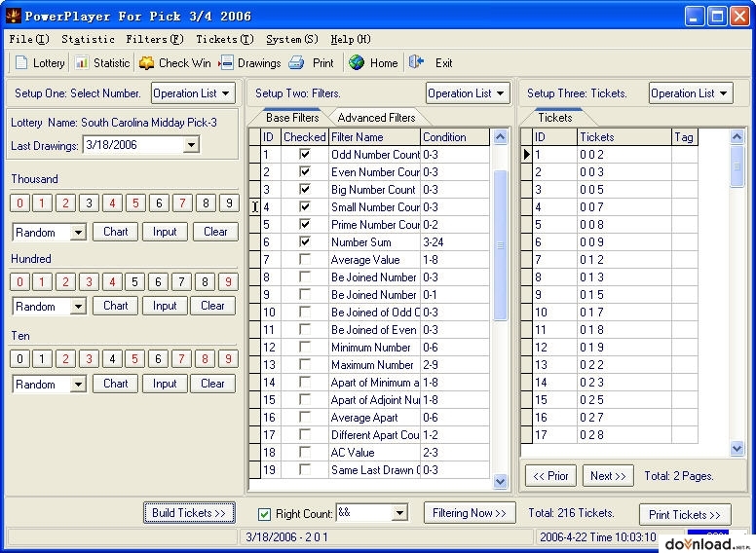Click the tickets list scrollbar thumb

click(x=737, y=166)
